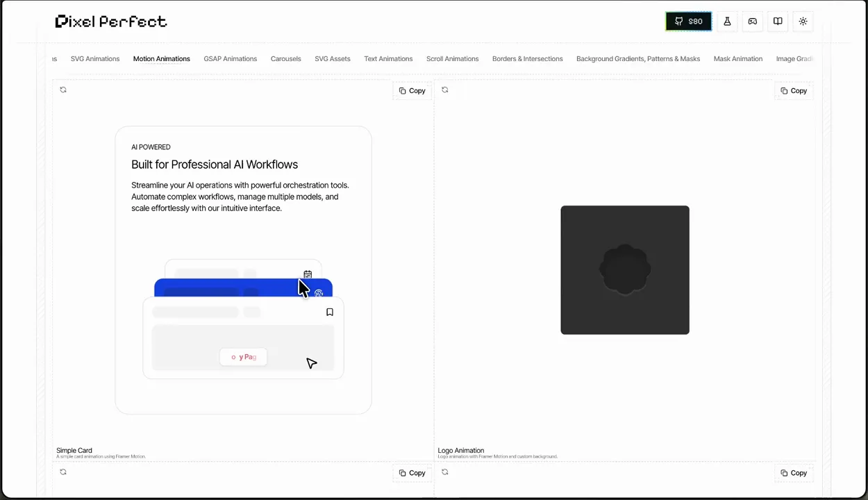Screen dimensions: 868x500
Task: Copy the Logo Animation code
Action: pos(794,91)
